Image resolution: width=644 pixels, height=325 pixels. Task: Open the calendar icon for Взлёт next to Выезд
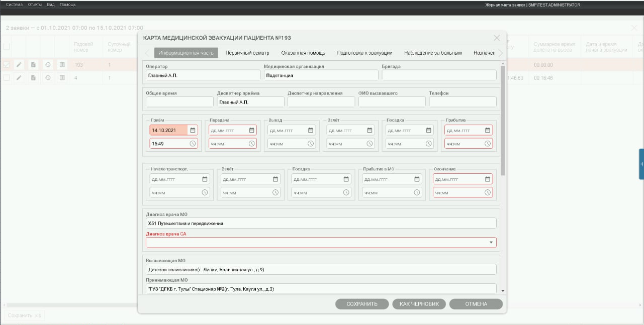(370, 130)
